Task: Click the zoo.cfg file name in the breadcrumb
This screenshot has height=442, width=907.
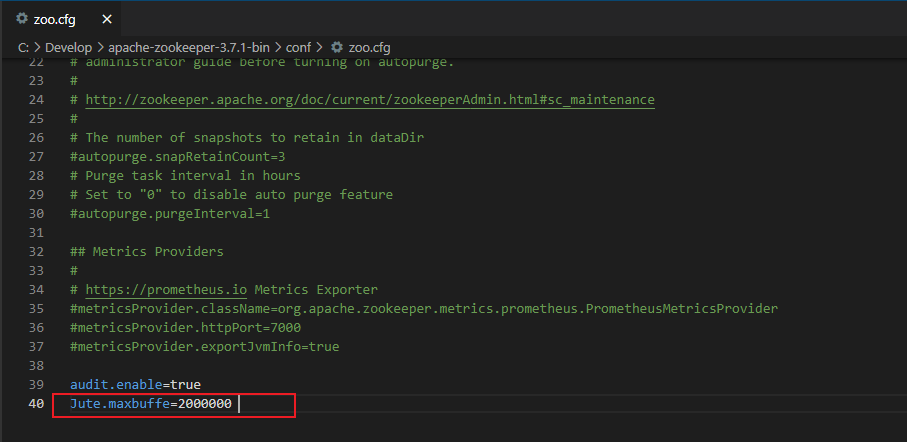Action: point(369,47)
